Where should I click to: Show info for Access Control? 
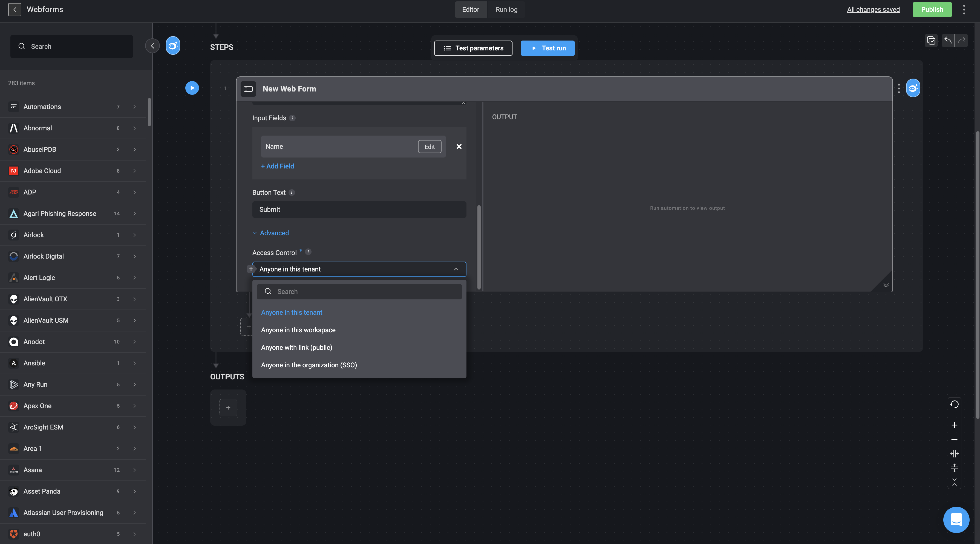click(x=308, y=252)
